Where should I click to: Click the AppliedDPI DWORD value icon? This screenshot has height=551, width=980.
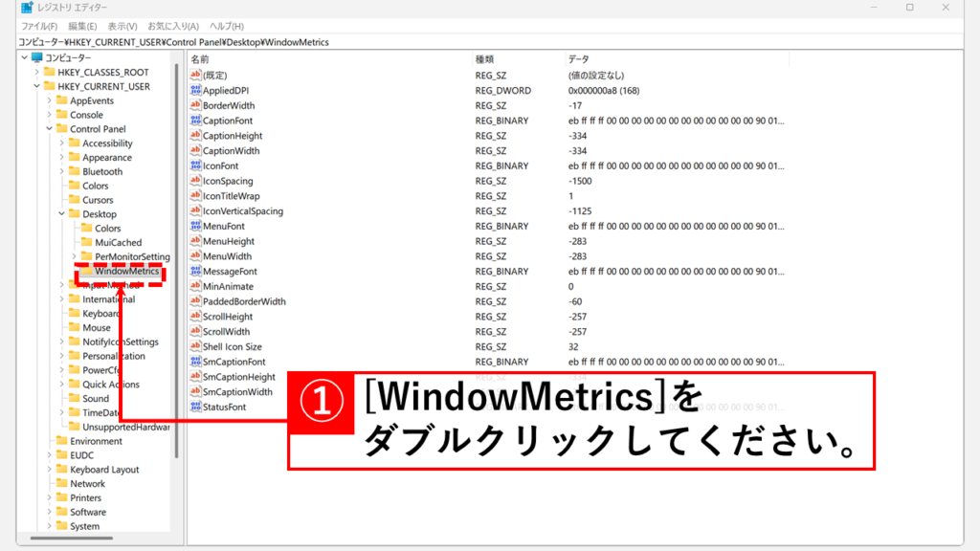coord(195,91)
